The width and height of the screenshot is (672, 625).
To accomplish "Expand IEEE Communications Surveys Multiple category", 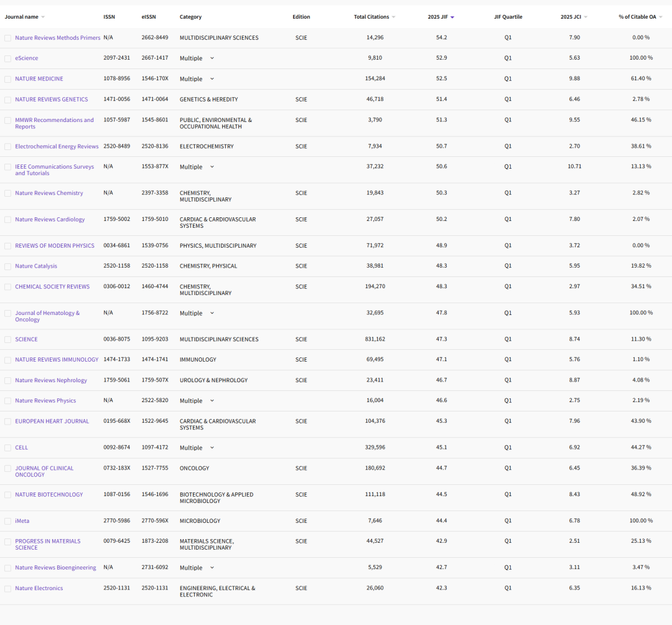I will (x=212, y=167).
